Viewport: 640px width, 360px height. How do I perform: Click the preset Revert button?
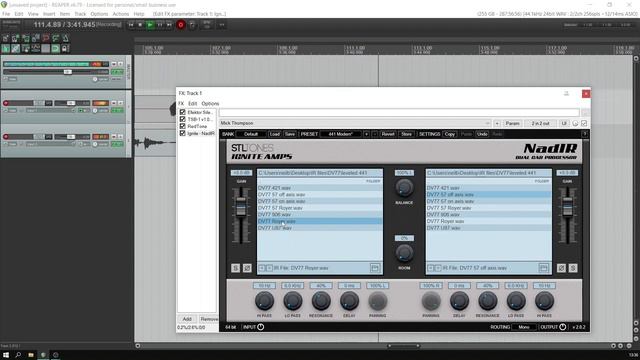388,134
